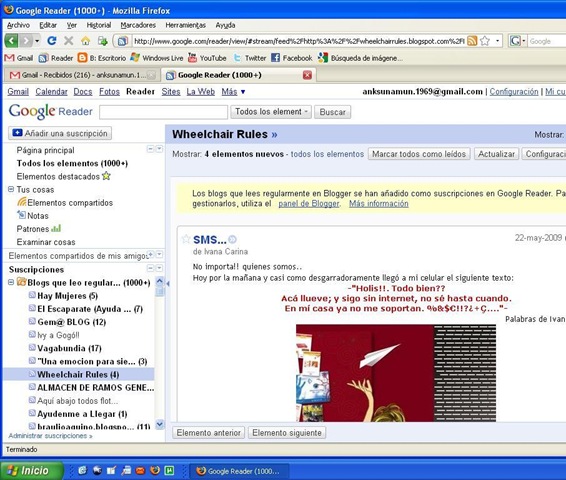The image size is (566, 480).
Task: Click Google Reader taskbar button
Action: [239, 471]
